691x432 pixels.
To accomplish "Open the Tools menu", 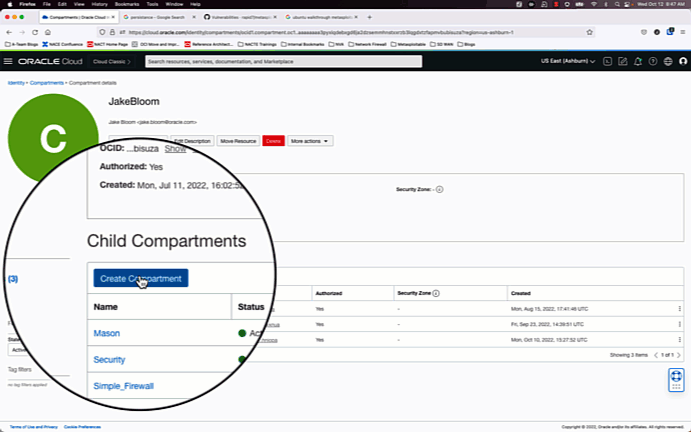I will [x=152, y=4].
